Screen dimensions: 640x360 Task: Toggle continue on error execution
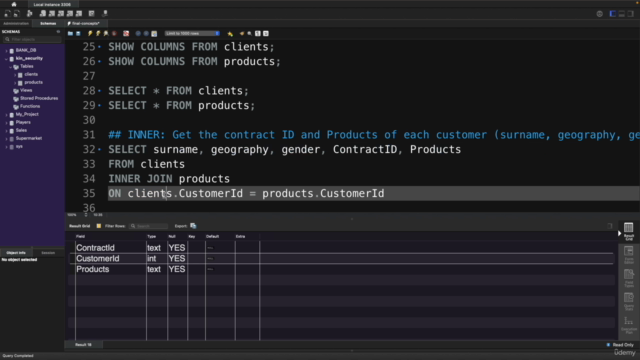(x=126, y=33)
